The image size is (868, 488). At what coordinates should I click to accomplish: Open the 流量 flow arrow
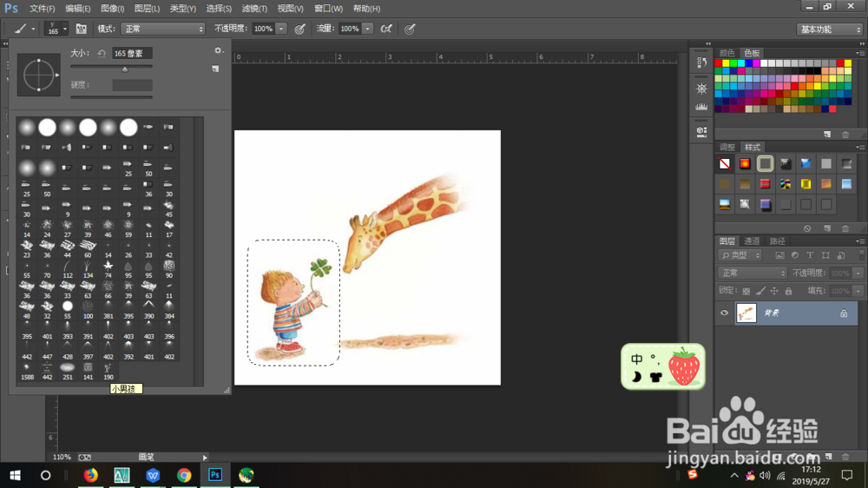(367, 29)
